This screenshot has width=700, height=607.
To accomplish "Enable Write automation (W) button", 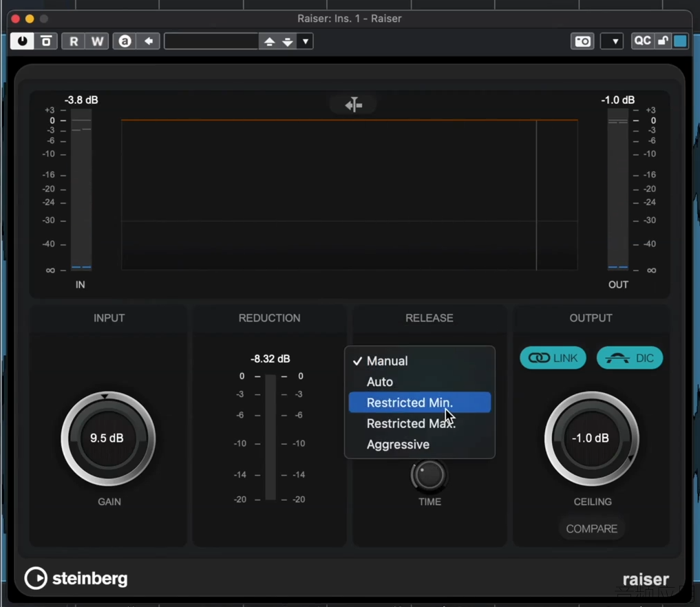I will tap(97, 41).
